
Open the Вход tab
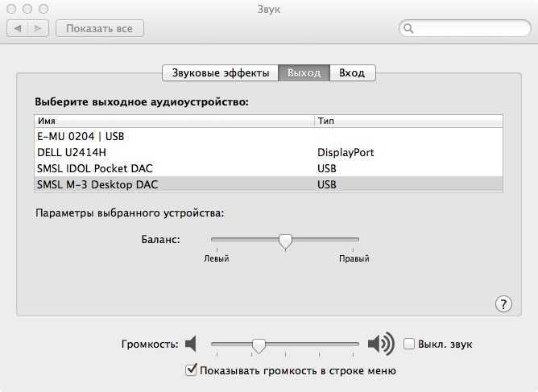click(353, 72)
